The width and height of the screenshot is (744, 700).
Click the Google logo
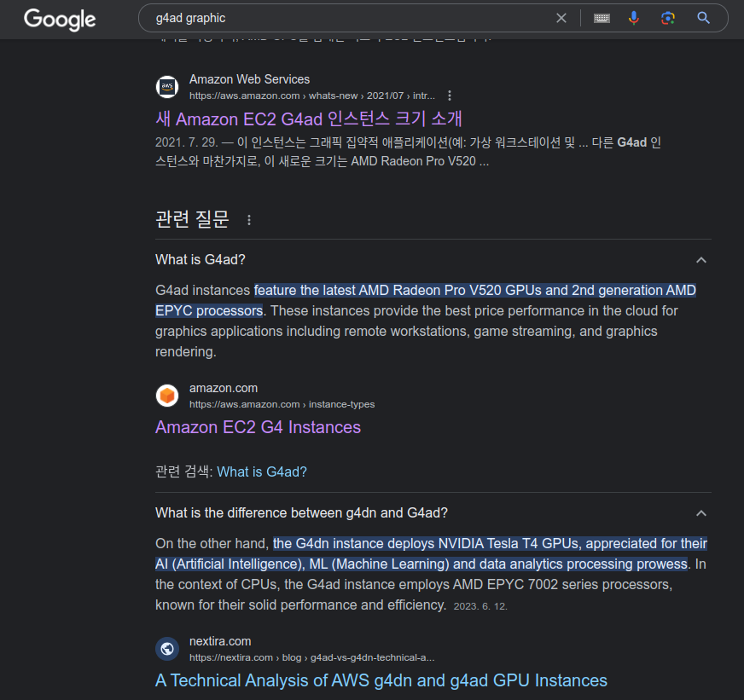pos(60,20)
